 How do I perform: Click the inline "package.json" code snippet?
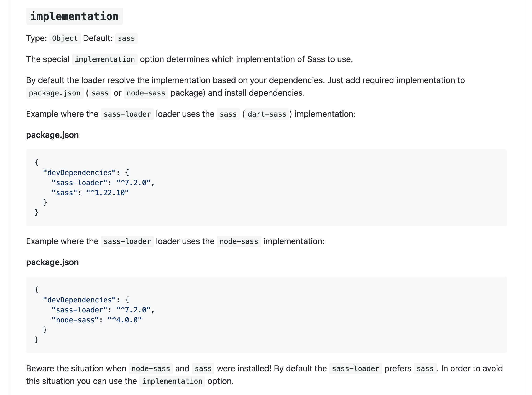click(x=55, y=93)
